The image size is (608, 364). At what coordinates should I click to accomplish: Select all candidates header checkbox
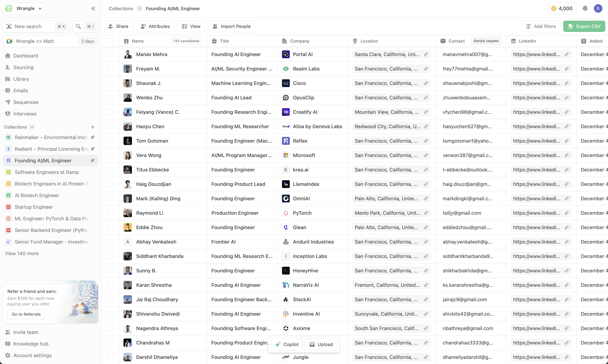[110, 41]
